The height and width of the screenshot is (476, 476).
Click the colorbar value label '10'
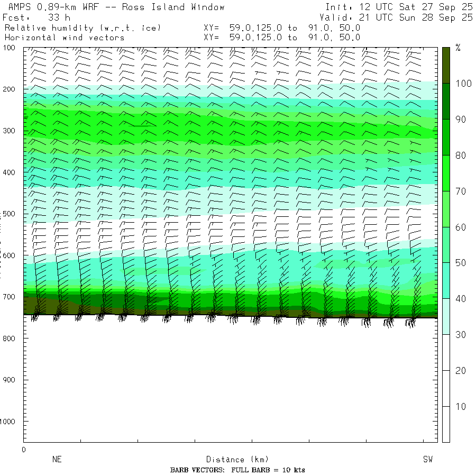[x=461, y=407]
